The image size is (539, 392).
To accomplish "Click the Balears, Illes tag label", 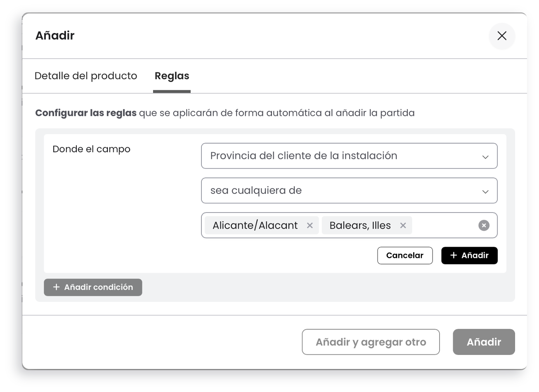I will 360,225.
